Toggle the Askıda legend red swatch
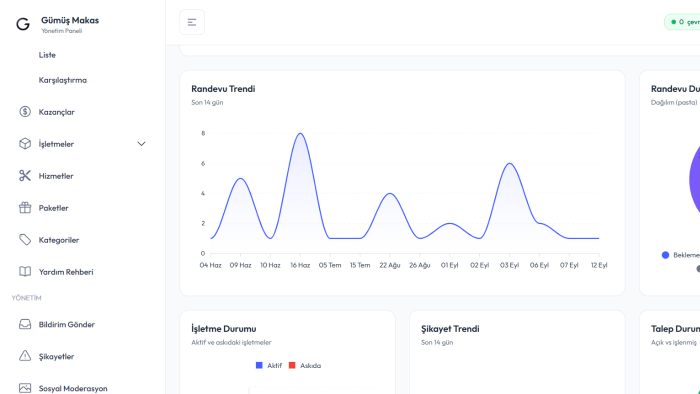Screen dimensions: 700x394 tap(292, 365)
